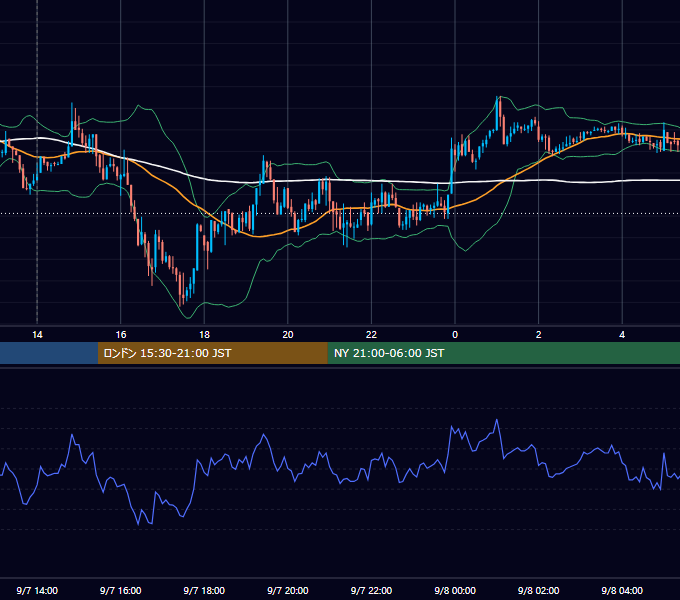Click the 9/7 16:00 date label
The image size is (680, 600).
coord(121,591)
